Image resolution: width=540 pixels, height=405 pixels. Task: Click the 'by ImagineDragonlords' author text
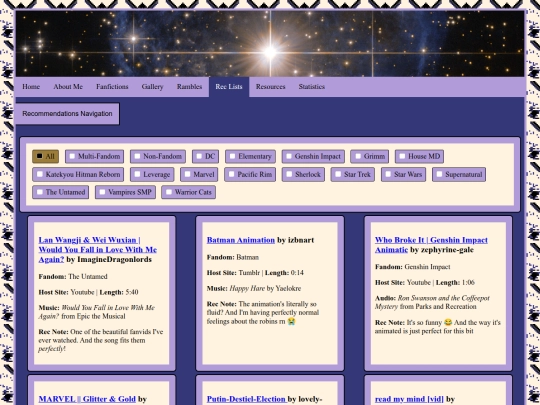tap(109, 259)
